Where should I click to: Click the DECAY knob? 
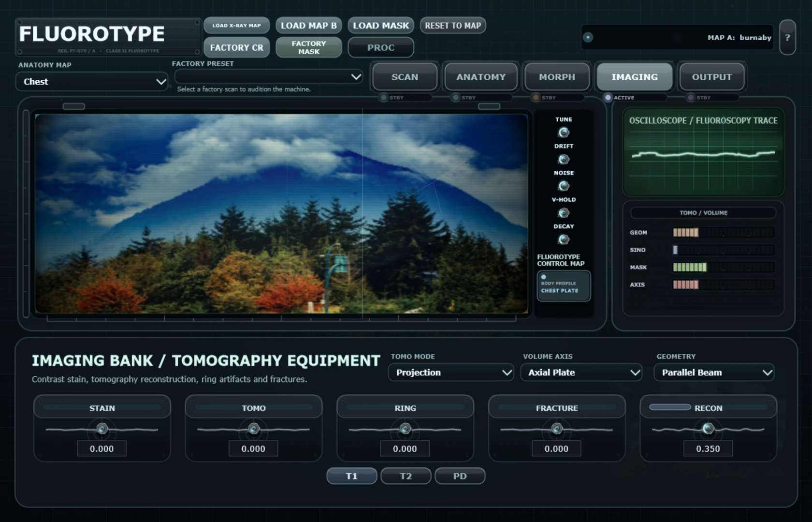tap(564, 239)
